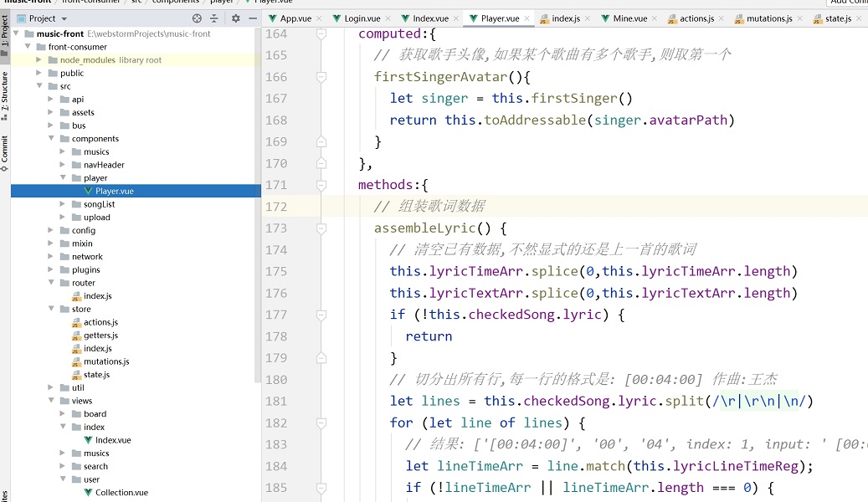This screenshot has height=502, width=868.
Task: Click line number 172 in gutter
Action: (x=276, y=207)
